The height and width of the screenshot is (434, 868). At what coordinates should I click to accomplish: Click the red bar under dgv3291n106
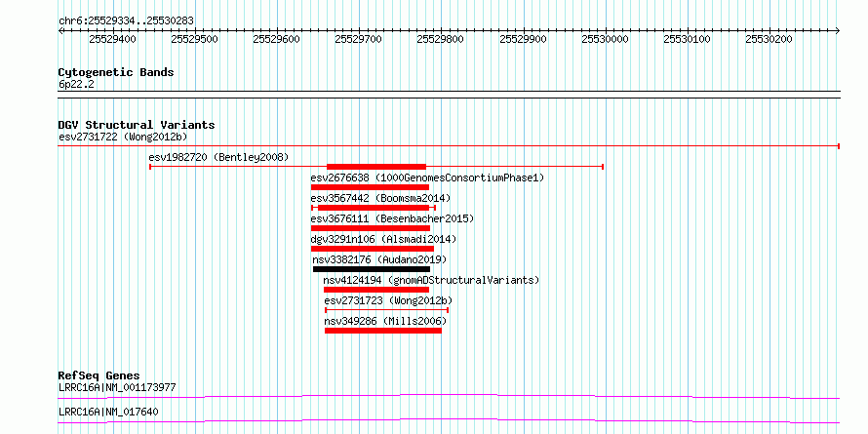372,249
